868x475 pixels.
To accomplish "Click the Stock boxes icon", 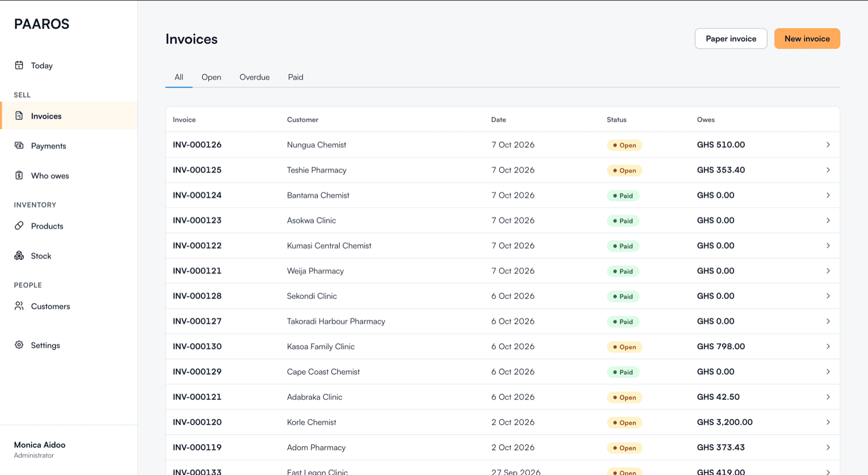I will (19, 255).
